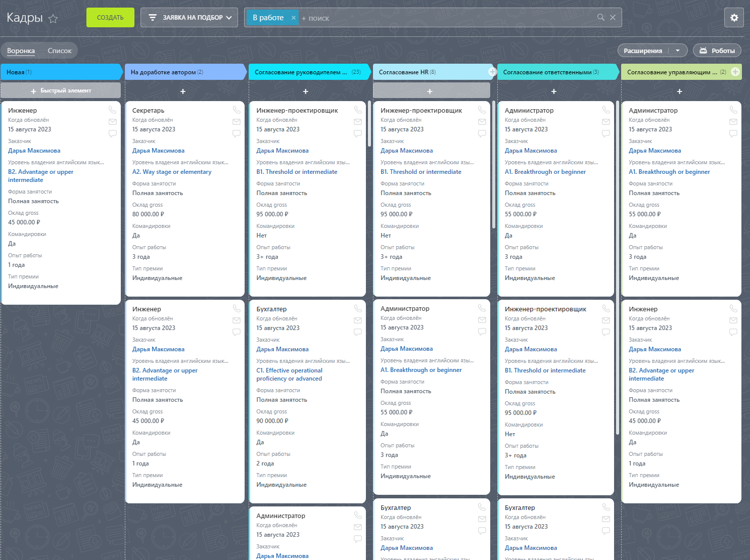Click mail icon on Новая column Инженер card
Image resolution: width=750 pixels, height=560 pixels.
112,122
